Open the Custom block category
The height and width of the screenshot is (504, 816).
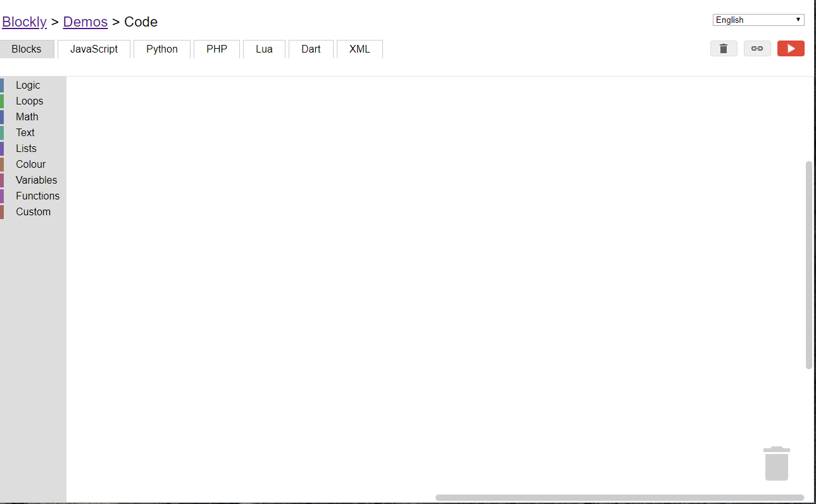[x=33, y=211]
